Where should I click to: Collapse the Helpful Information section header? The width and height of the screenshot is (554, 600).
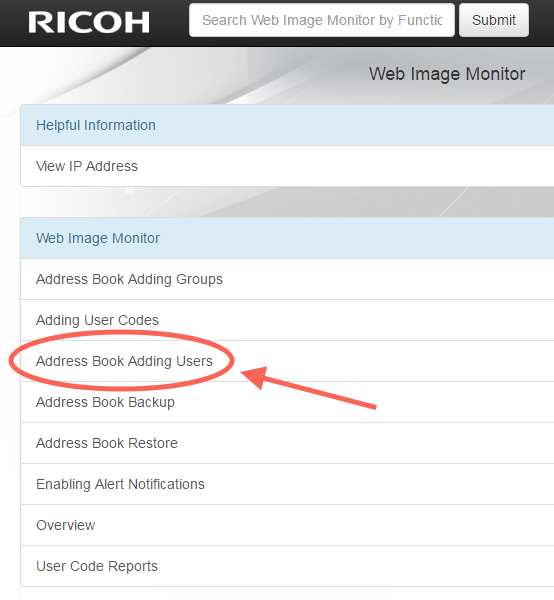287,125
